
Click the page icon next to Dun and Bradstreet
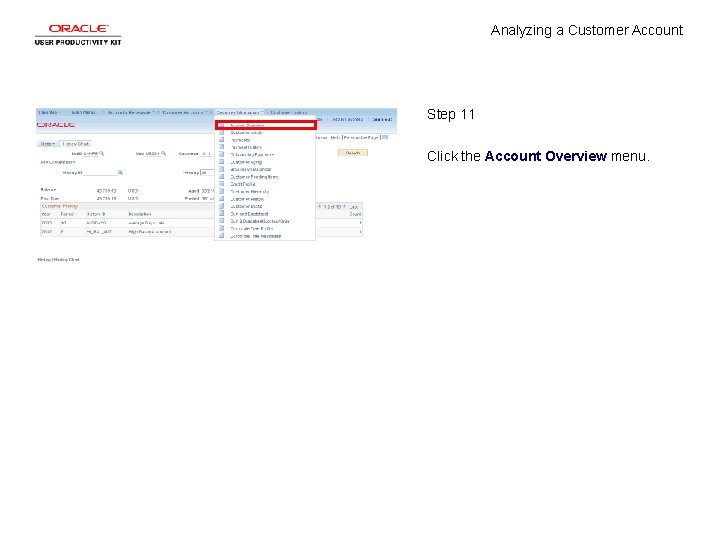click(x=221, y=214)
